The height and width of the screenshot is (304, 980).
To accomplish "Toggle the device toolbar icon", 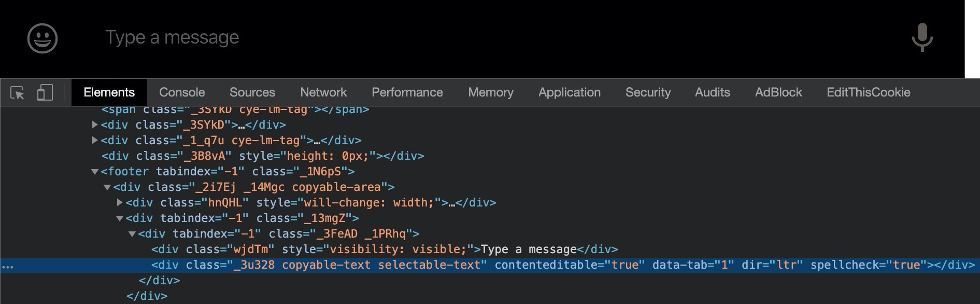I will pyautogui.click(x=45, y=93).
